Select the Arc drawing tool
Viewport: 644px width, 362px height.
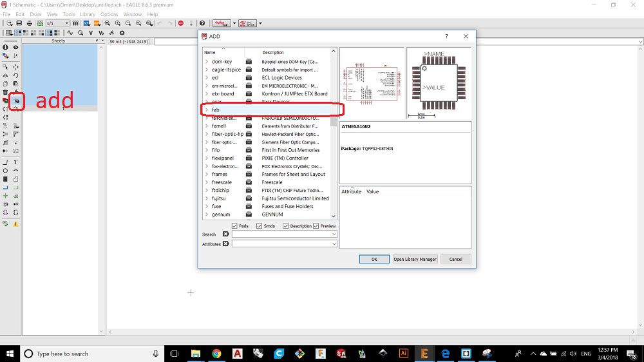15,171
